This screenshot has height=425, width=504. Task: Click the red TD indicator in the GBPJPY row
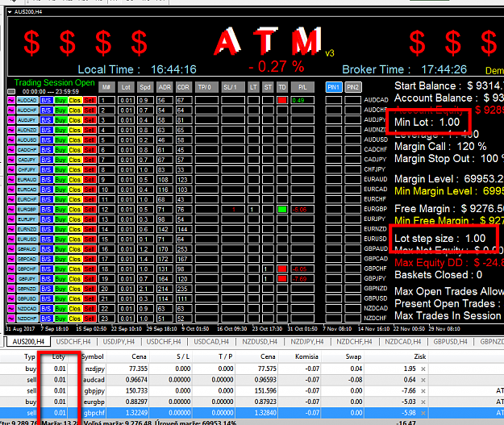coord(282,279)
